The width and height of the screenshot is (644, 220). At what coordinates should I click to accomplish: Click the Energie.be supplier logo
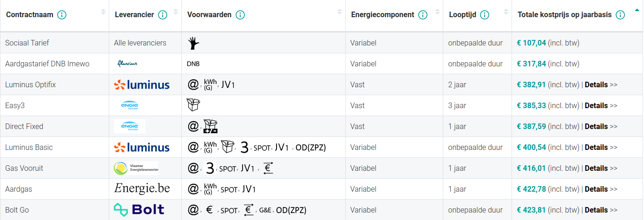pos(142,188)
